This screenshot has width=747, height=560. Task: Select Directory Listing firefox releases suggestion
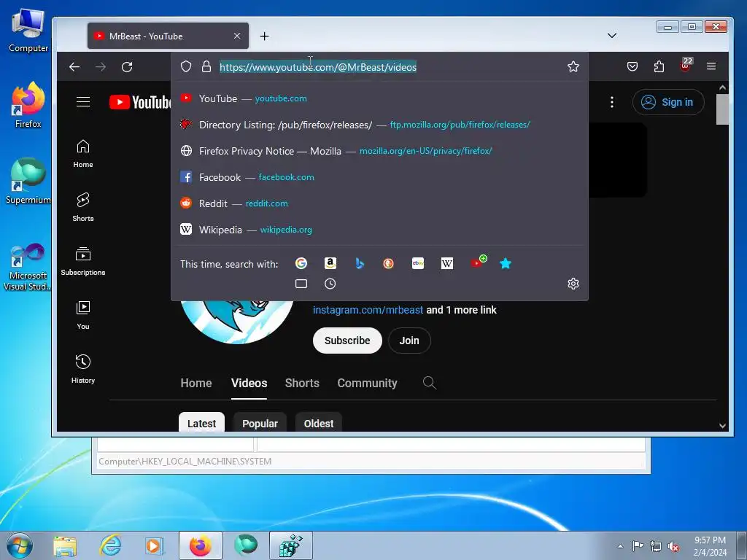click(x=379, y=124)
